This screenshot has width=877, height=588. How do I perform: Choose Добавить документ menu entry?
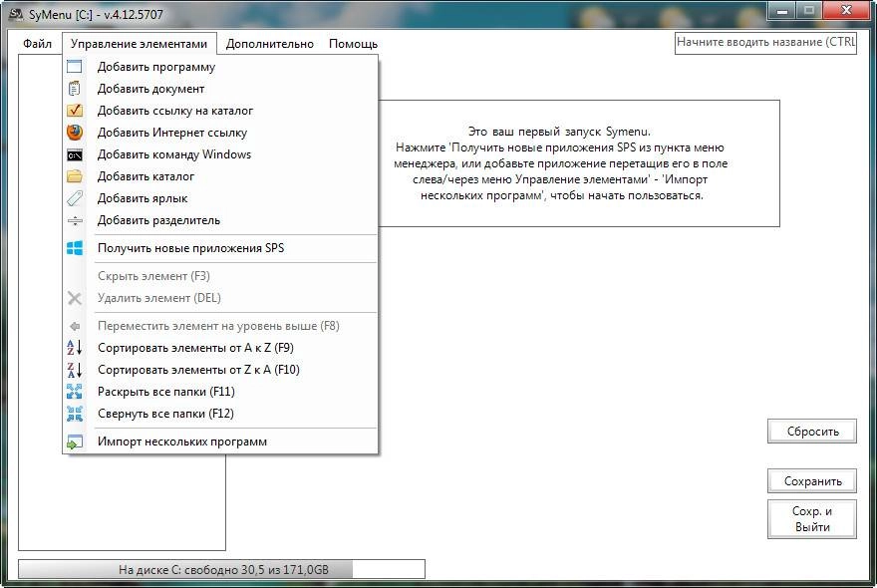(x=220, y=89)
